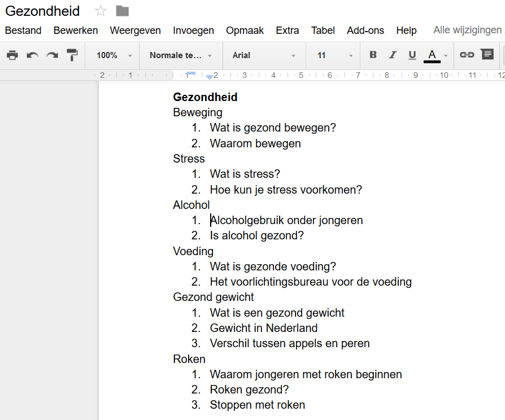The width and height of the screenshot is (505, 420).
Task: Select the paint format roller
Action: tap(72, 55)
